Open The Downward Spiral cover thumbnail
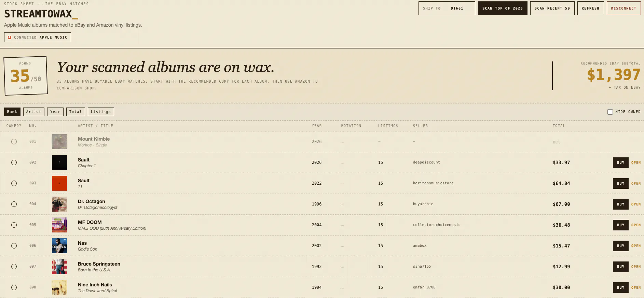644x298 pixels. [x=59, y=287]
